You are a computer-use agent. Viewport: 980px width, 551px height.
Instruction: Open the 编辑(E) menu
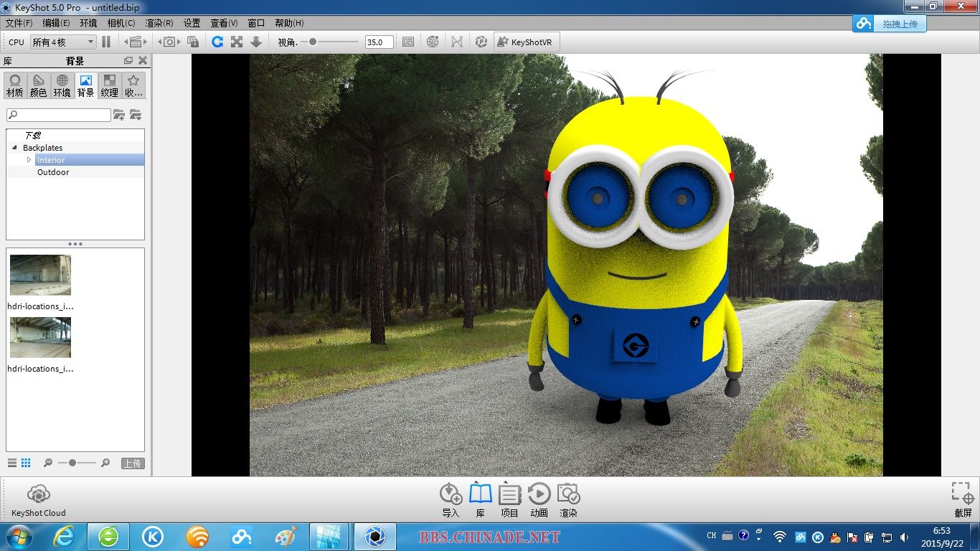point(56,23)
